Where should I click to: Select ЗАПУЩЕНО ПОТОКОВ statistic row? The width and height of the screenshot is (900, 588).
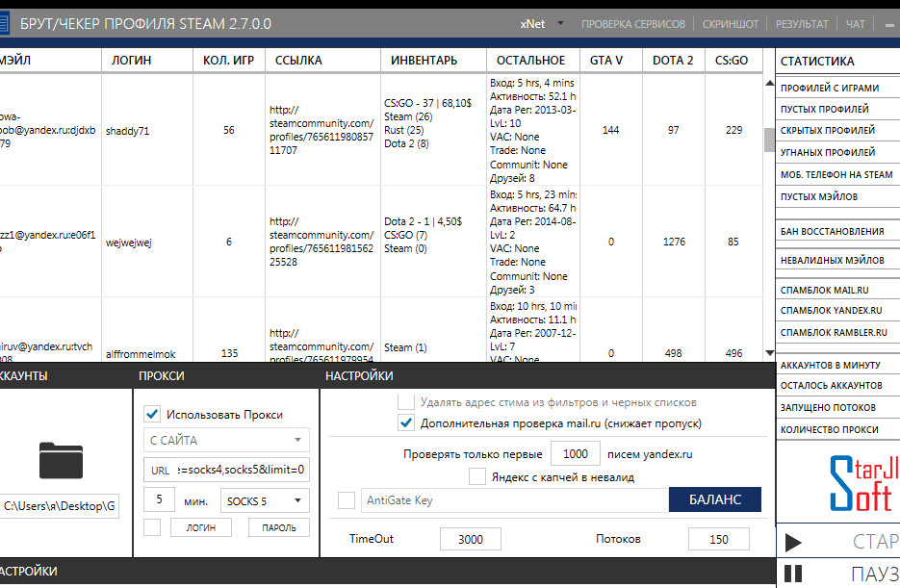pos(838,407)
